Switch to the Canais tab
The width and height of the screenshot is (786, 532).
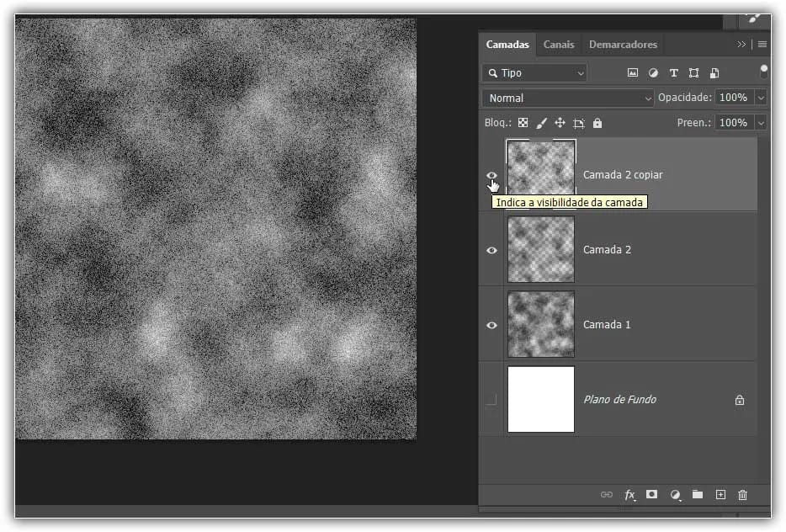pos(559,45)
